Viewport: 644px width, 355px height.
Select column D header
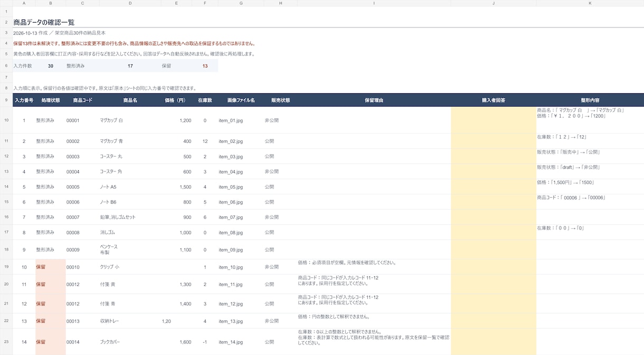point(130,3)
